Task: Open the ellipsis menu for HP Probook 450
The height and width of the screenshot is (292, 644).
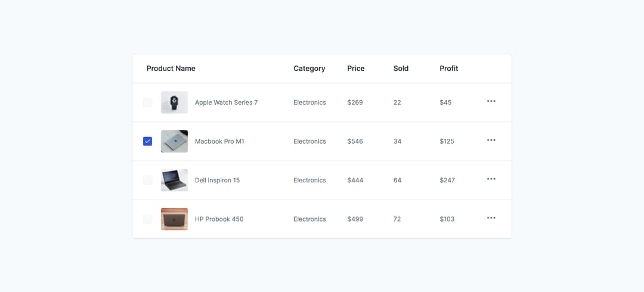Action: pyautogui.click(x=491, y=218)
